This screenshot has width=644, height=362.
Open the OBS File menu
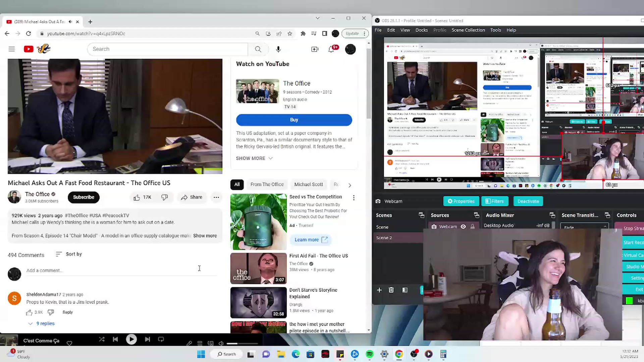[x=378, y=30]
